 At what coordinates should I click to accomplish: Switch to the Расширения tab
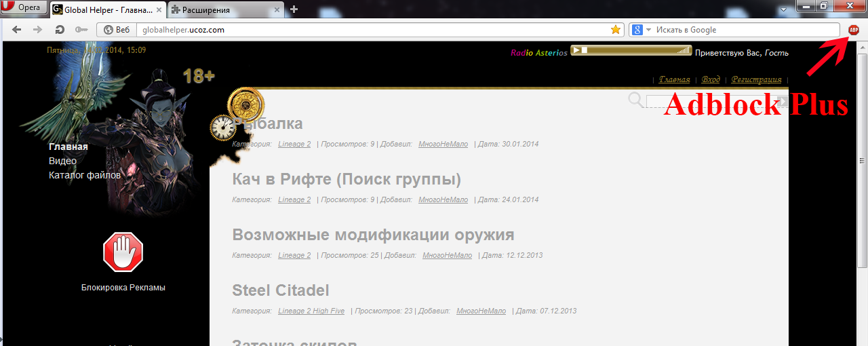click(225, 9)
